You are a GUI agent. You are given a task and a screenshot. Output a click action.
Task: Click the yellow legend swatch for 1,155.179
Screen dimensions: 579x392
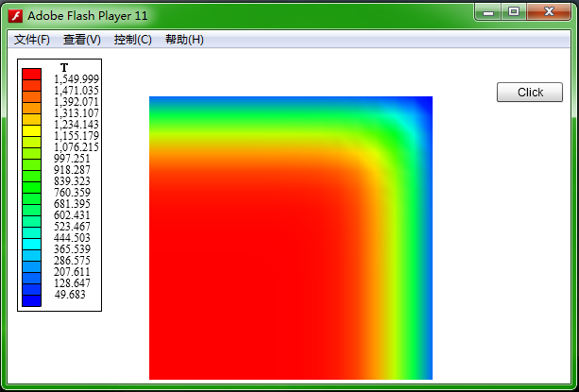click(31, 130)
